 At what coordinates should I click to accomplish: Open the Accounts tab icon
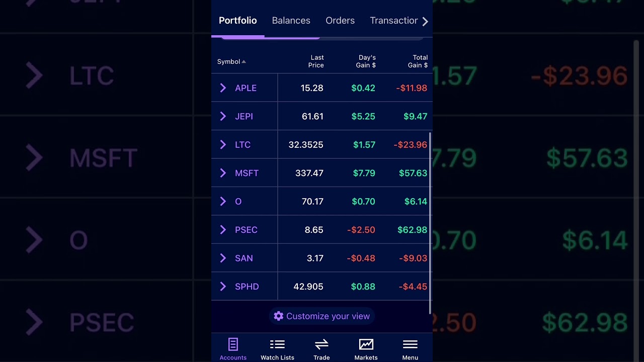233,345
